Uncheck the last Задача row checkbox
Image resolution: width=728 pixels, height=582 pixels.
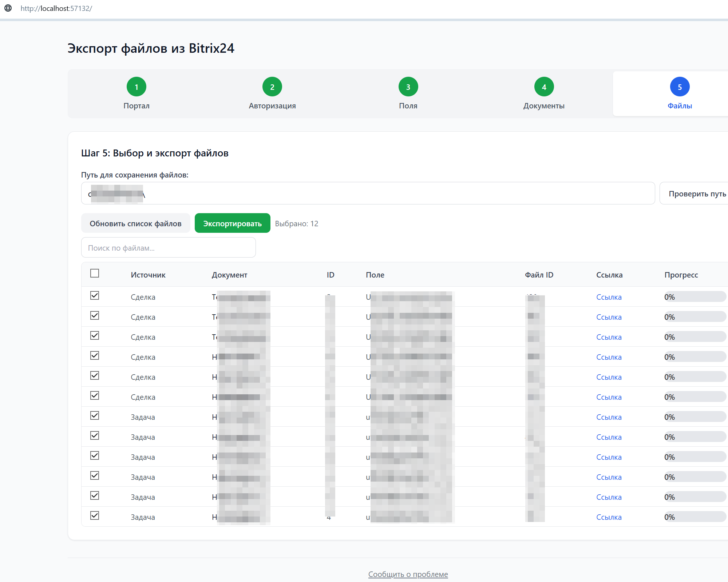[x=95, y=515]
